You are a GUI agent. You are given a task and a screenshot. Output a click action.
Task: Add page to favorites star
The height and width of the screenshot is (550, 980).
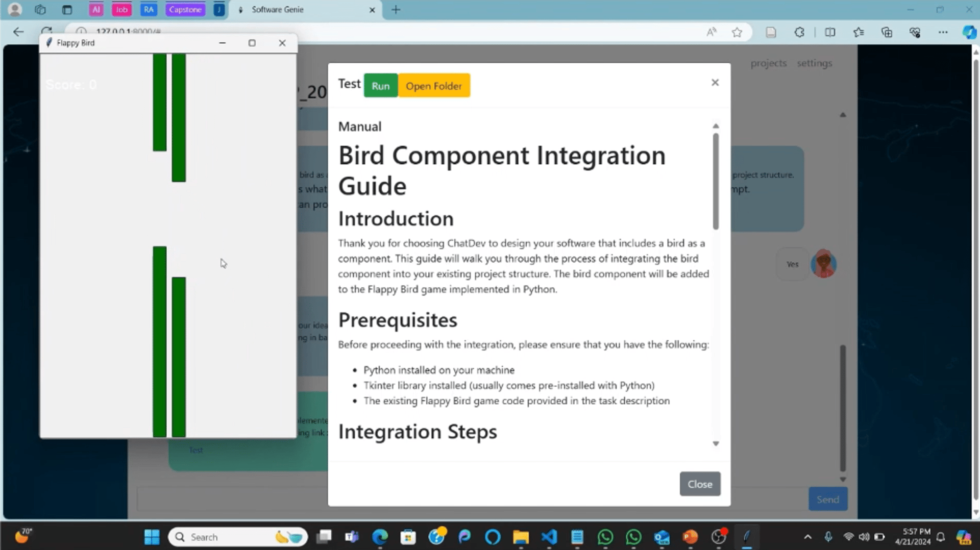coord(737,32)
